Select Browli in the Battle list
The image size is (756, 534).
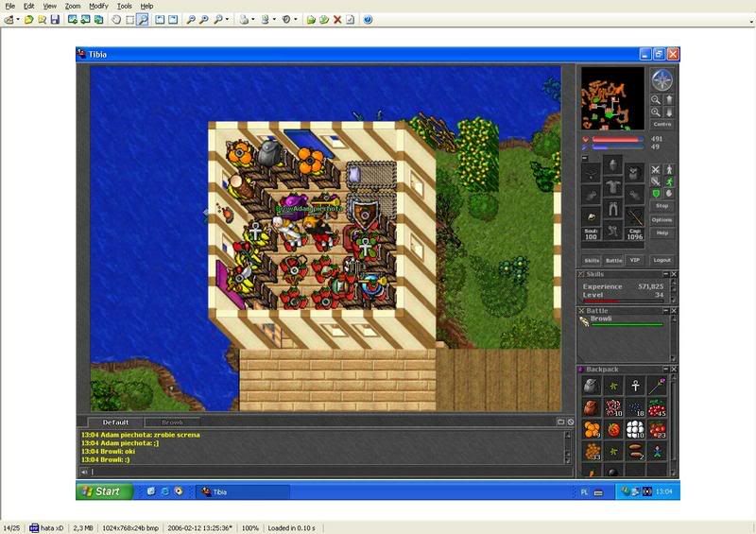pyautogui.click(x=623, y=320)
